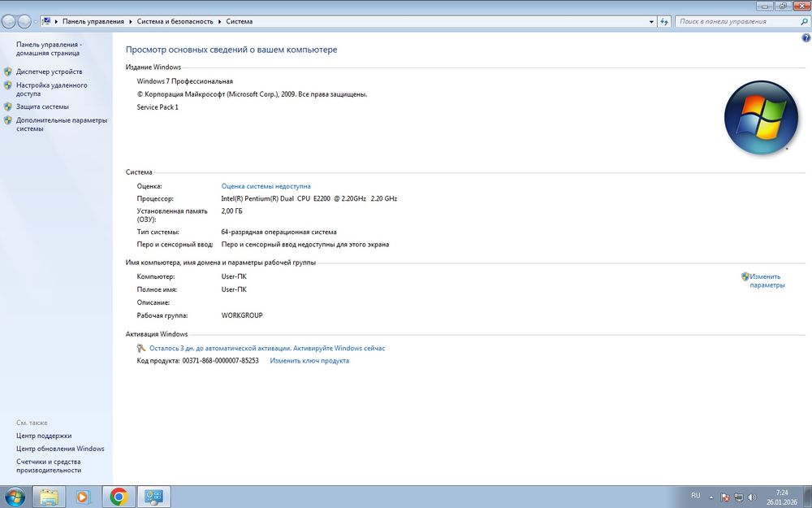The height and width of the screenshot is (508, 812).
Task: Click the processor value Intel(R) Pentium(R) Dual
Action: (x=309, y=198)
